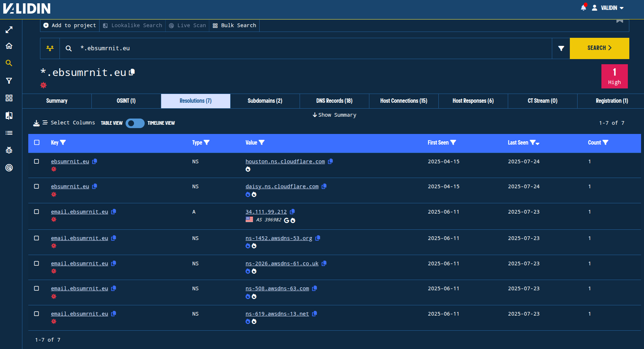Screen dimensions: 644x349
Task: Click Lookalike Search
Action: point(133,25)
